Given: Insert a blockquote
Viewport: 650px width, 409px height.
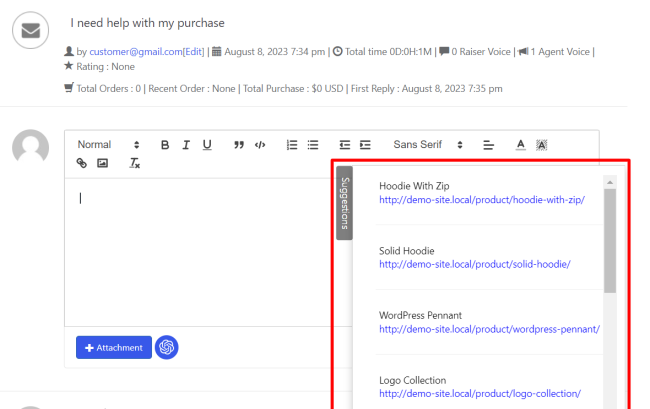Looking at the screenshot, I should pyautogui.click(x=238, y=145).
